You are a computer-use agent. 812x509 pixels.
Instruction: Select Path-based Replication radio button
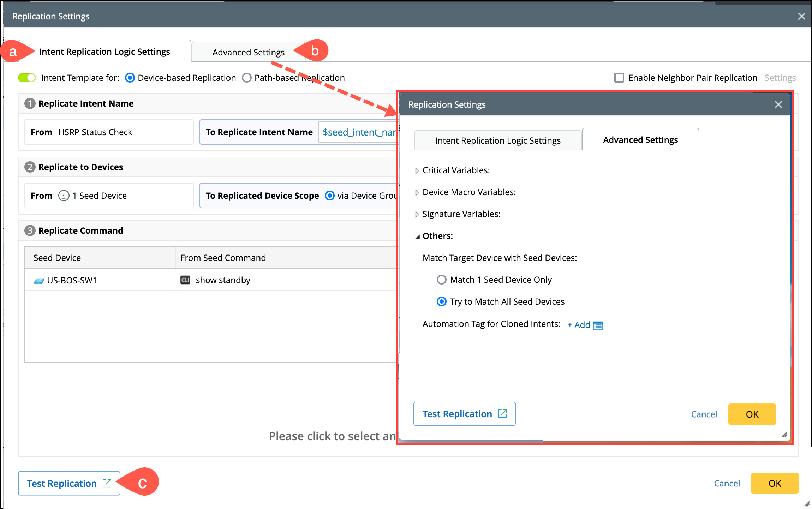pos(246,78)
